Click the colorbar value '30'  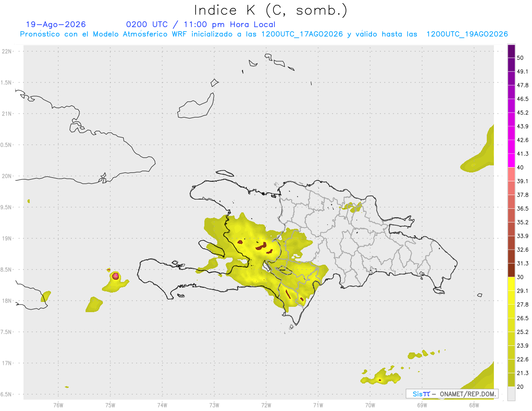(x=520, y=277)
